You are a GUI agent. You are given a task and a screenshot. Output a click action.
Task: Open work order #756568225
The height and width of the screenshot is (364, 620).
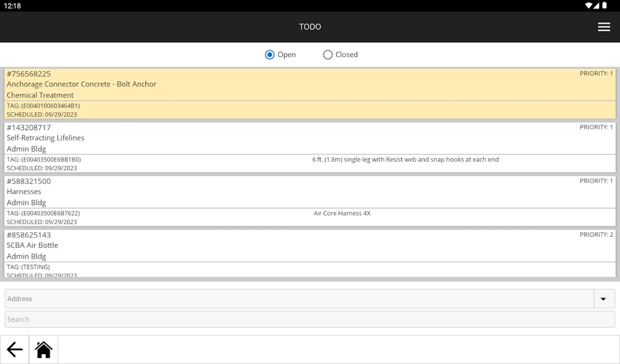pos(310,84)
